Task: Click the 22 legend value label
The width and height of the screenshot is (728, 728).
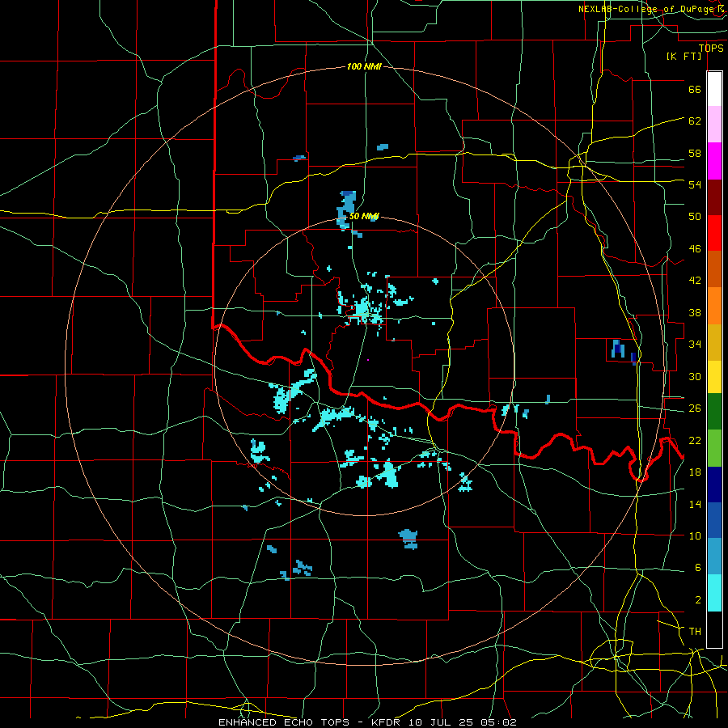Action: 695,440
